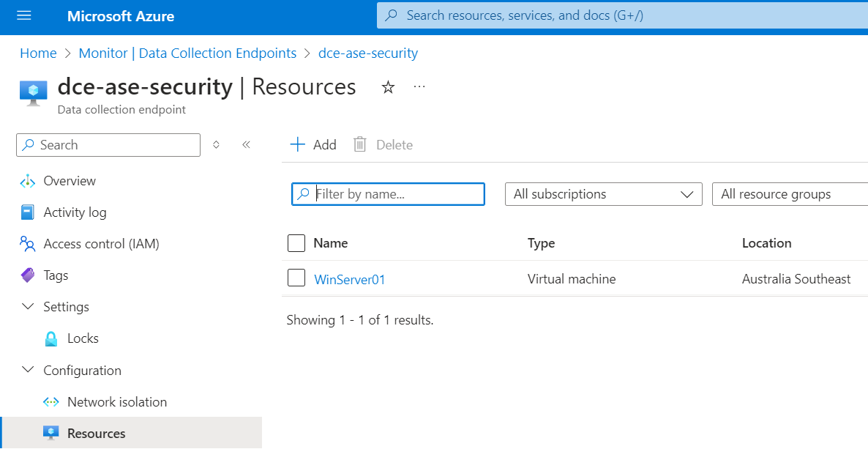
Task: Go to Home breadcrumb link
Action: [38, 53]
